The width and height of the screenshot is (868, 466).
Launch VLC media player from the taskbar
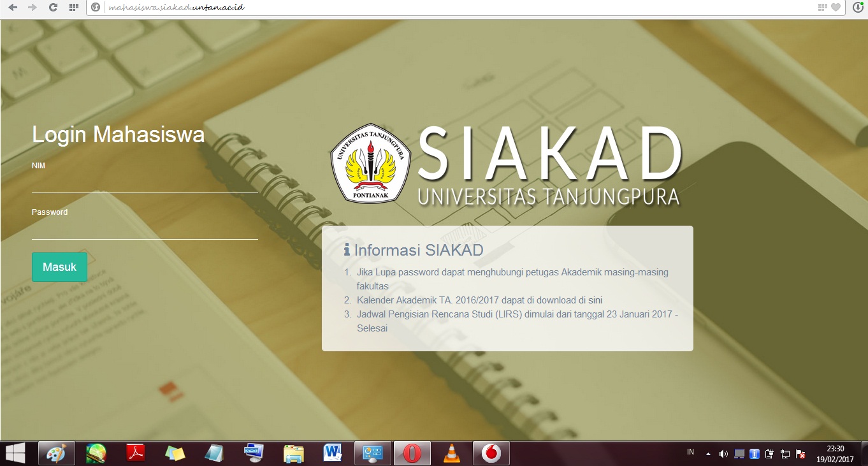coord(452,453)
